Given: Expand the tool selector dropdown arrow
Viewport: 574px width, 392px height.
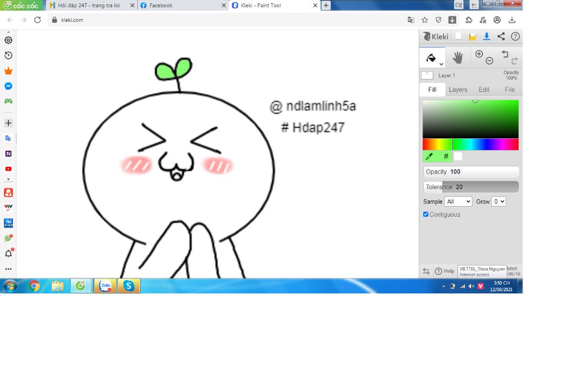Looking at the screenshot, I should pyautogui.click(x=442, y=64).
